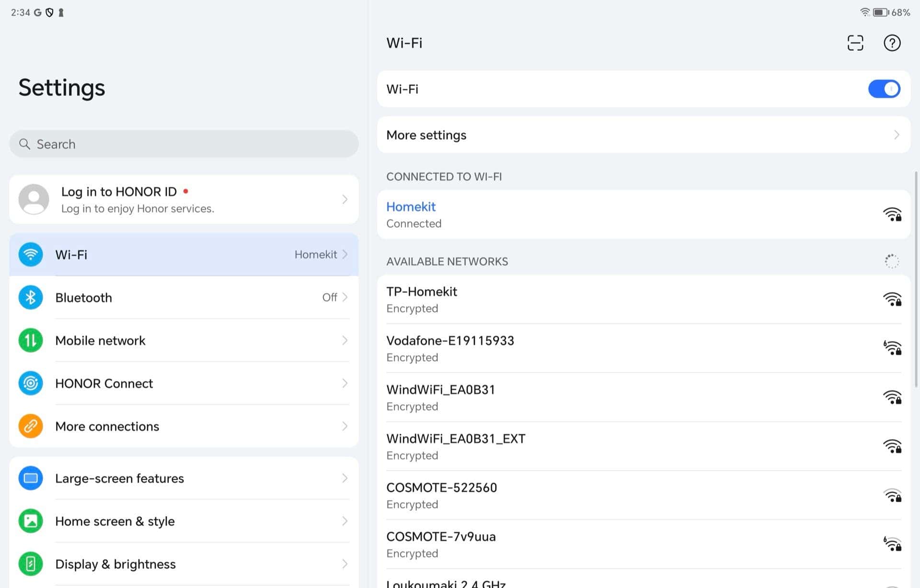Select the TP-Homekit network
920x588 pixels.
coord(644,299)
